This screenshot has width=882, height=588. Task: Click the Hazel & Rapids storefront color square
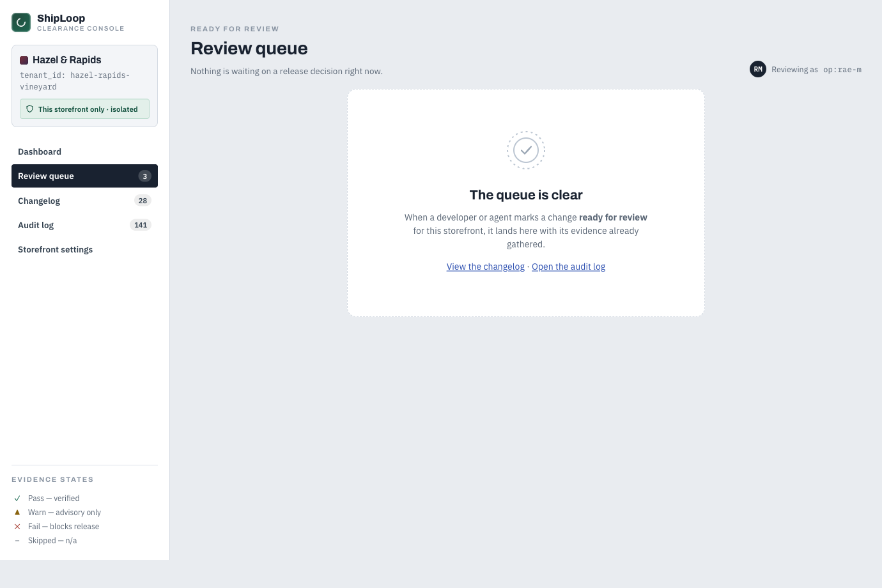[24, 60]
